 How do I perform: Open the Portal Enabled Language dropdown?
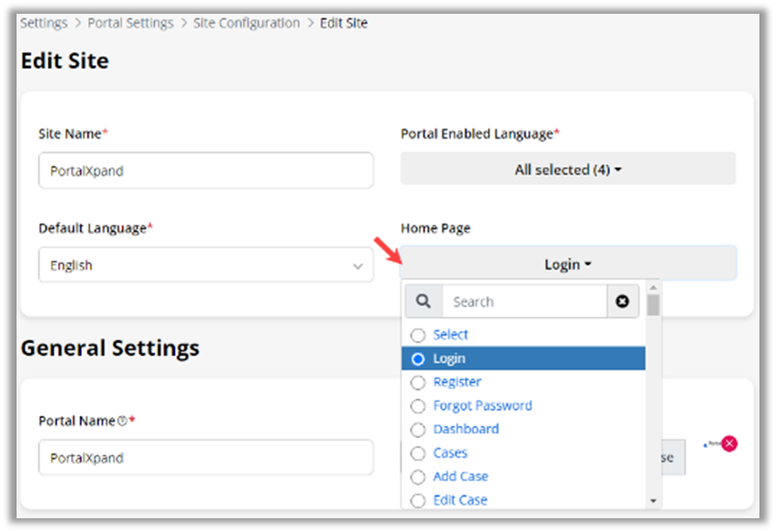tap(568, 169)
